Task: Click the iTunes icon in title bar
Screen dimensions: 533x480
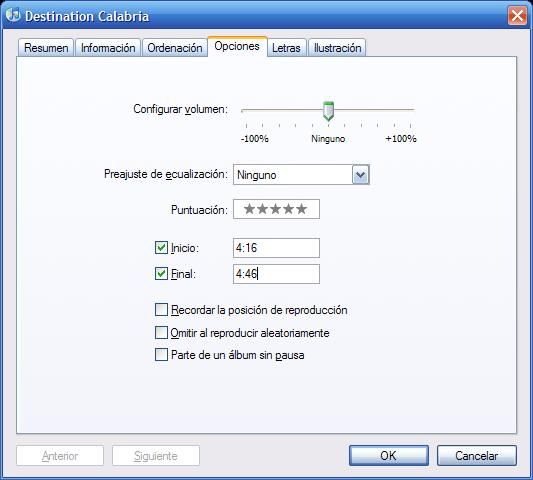Action: click(x=13, y=15)
